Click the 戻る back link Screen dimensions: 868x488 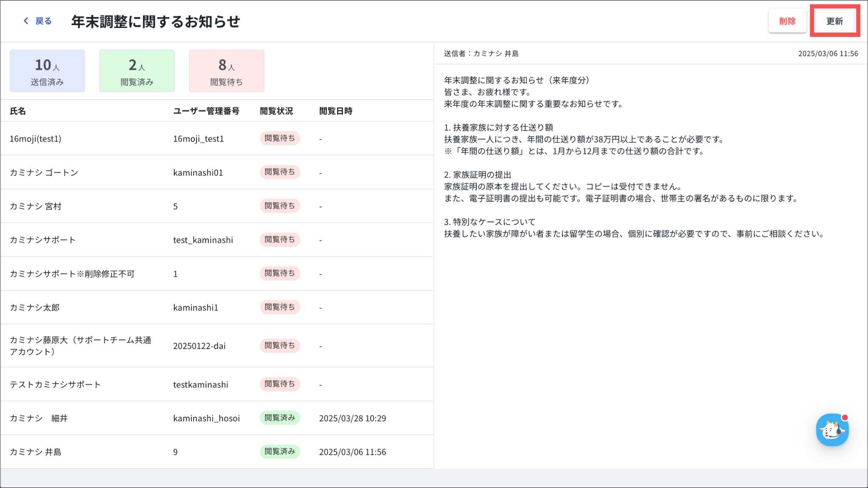pyautogui.click(x=43, y=21)
